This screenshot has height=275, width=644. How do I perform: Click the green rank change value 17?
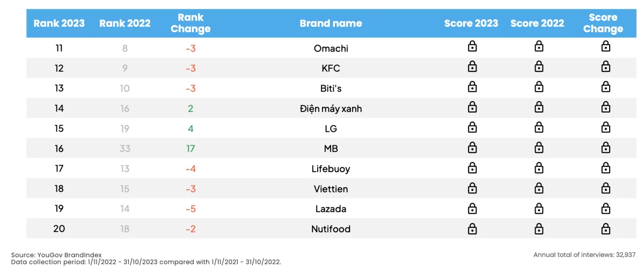(191, 148)
